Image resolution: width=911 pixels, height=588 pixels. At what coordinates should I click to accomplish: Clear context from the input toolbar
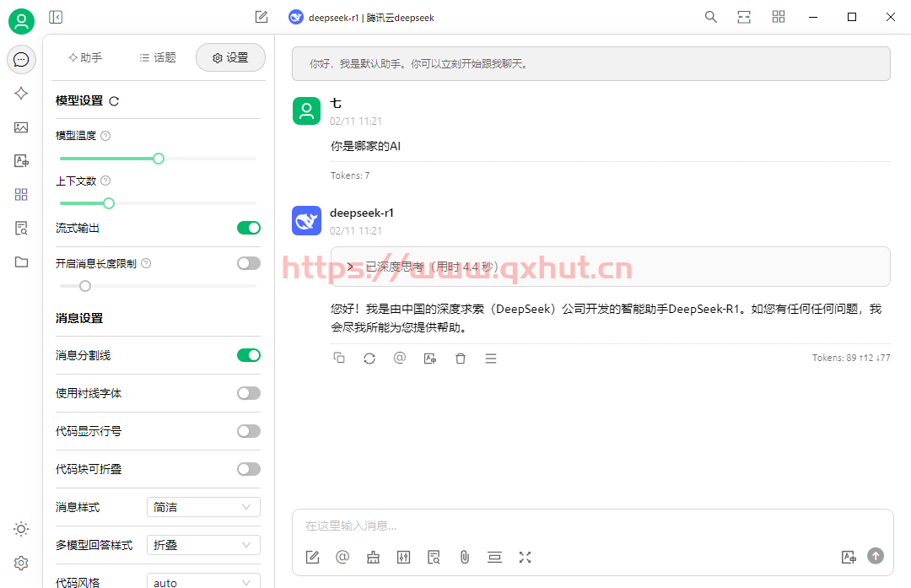pyautogui.click(x=494, y=557)
